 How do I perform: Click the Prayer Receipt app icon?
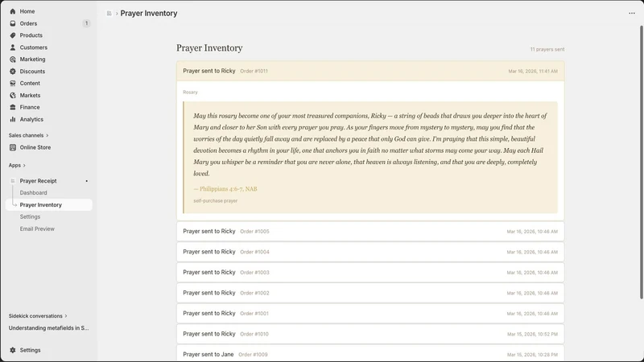tap(13, 180)
